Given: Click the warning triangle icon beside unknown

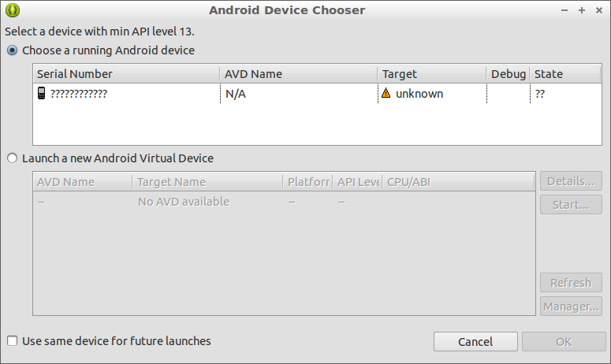Looking at the screenshot, I should (386, 94).
